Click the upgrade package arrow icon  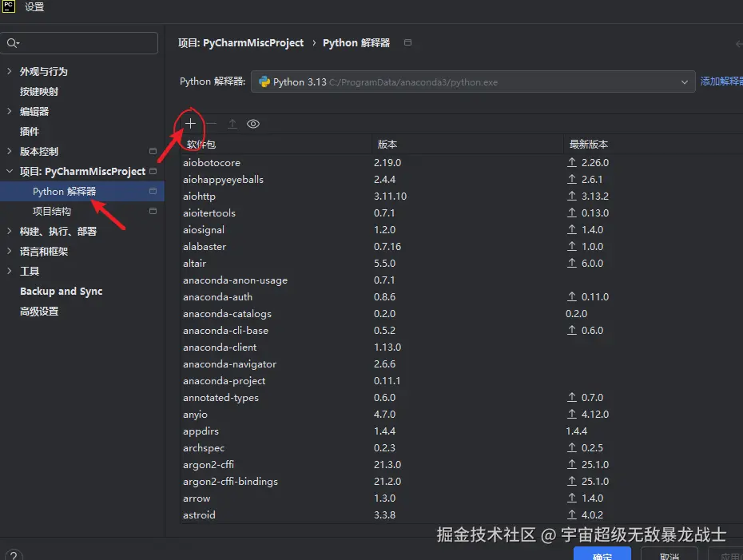(x=232, y=124)
